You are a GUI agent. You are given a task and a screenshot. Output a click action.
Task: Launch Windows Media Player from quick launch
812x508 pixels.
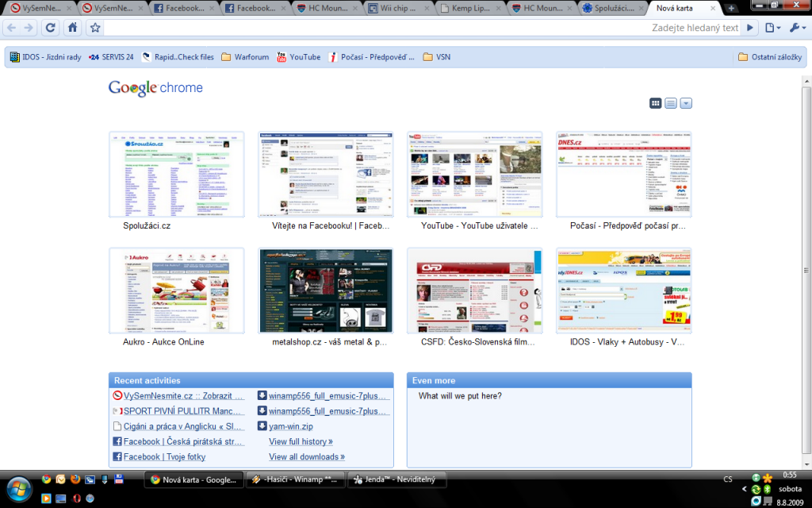pos(46,498)
